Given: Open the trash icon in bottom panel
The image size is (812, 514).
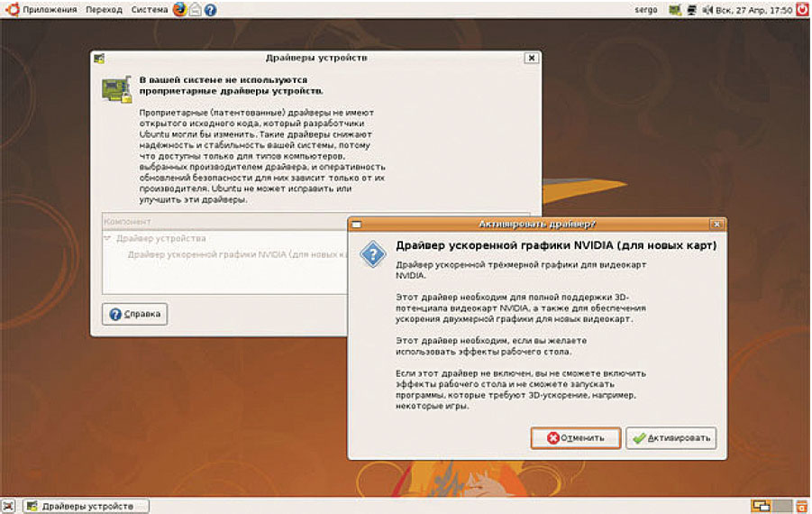Looking at the screenshot, I should [x=802, y=506].
